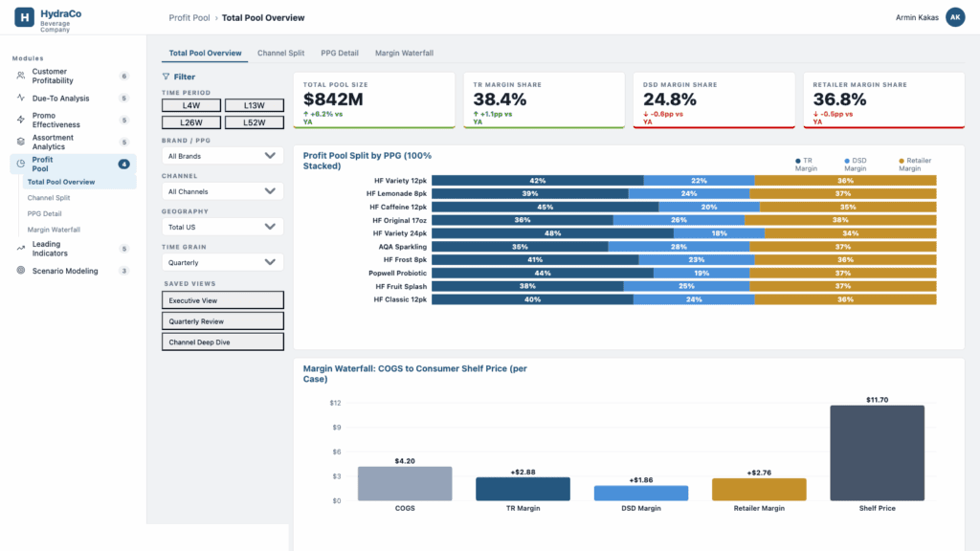Click the Scenario Modeling badge showing 3
980x551 pixels.
[x=123, y=271]
